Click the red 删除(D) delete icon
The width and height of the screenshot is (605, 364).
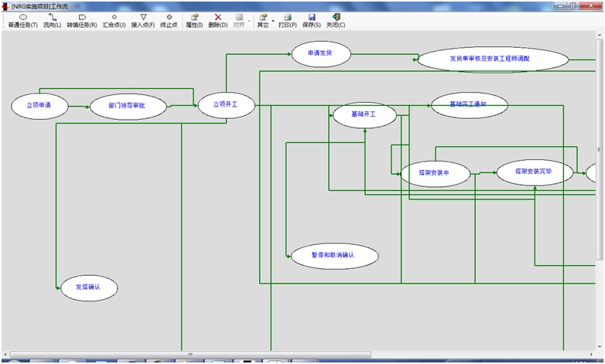(217, 21)
